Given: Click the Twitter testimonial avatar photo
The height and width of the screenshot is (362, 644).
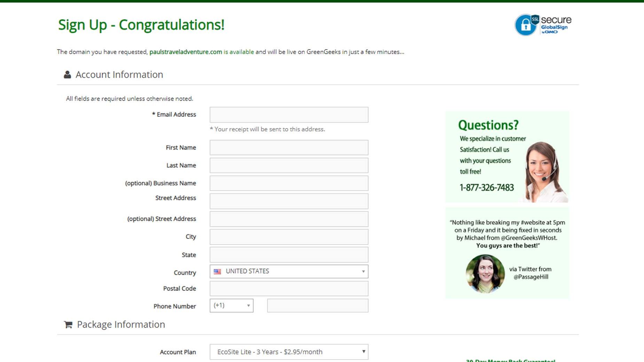Looking at the screenshot, I should point(485,273).
